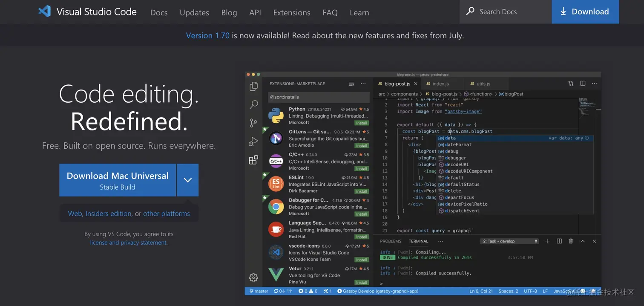Focus the Search Docs field

pyautogui.click(x=506, y=12)
